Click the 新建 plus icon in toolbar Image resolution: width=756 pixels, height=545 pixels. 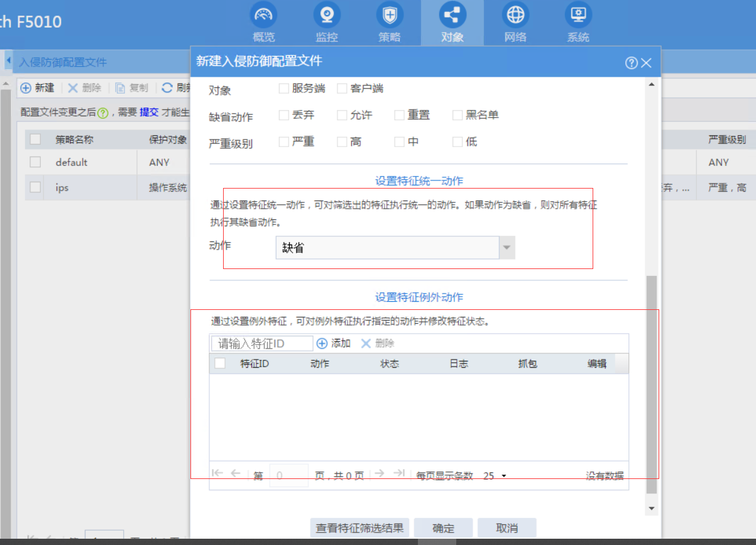(x=26, y=88)
